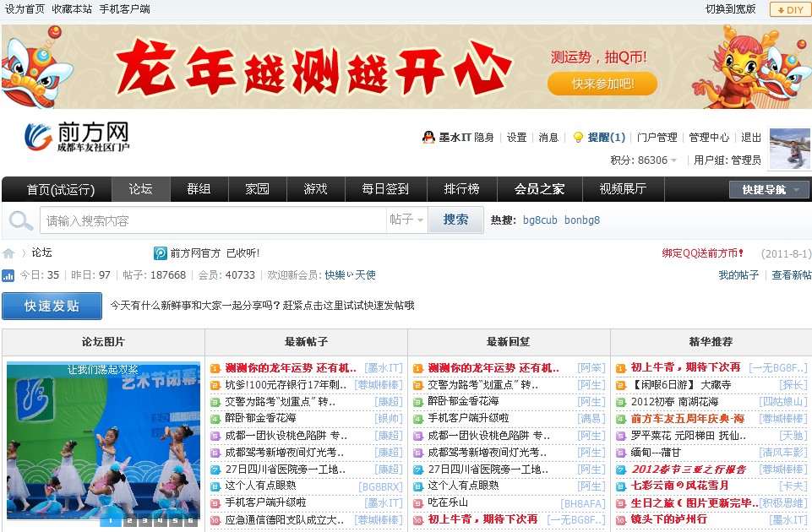Click the Tencent microblog icon near 前方网官方
Screen dimensions: 812x532
pos(160,253)
